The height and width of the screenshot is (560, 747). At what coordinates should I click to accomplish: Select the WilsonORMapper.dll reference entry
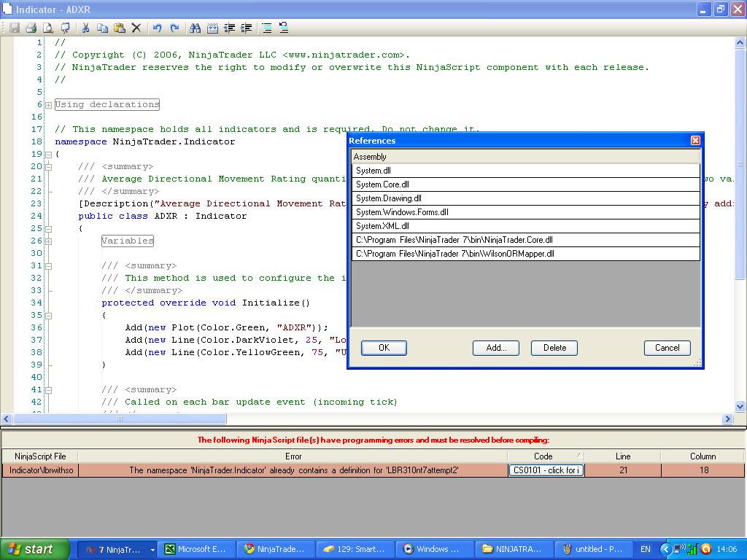pos(454,254)
